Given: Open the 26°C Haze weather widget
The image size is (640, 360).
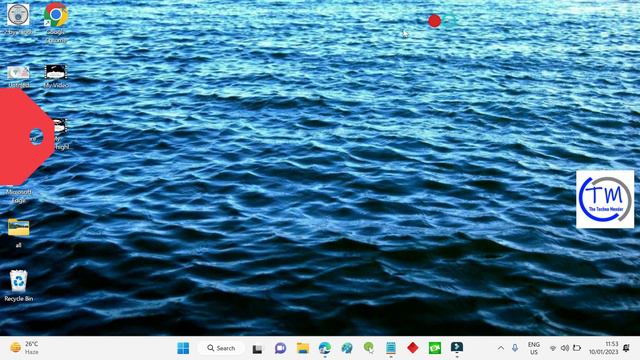Looking at the screenshot, I should (24, 348).
